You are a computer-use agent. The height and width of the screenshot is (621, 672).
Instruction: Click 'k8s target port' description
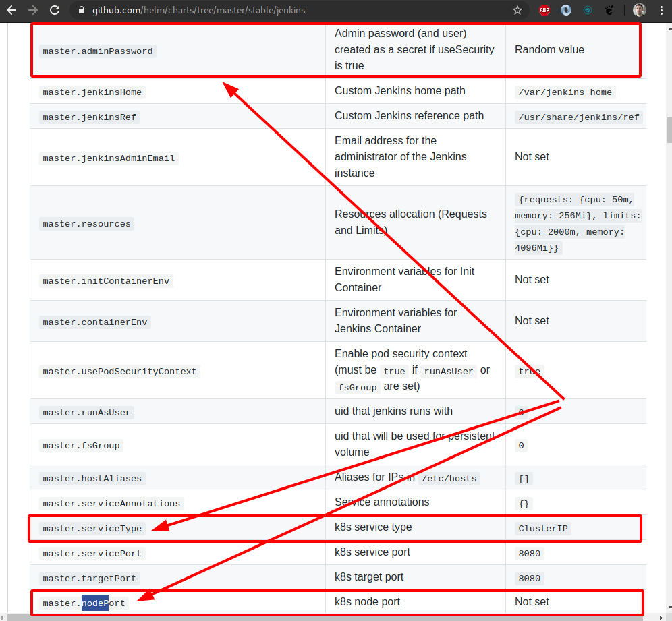[369, 577]
